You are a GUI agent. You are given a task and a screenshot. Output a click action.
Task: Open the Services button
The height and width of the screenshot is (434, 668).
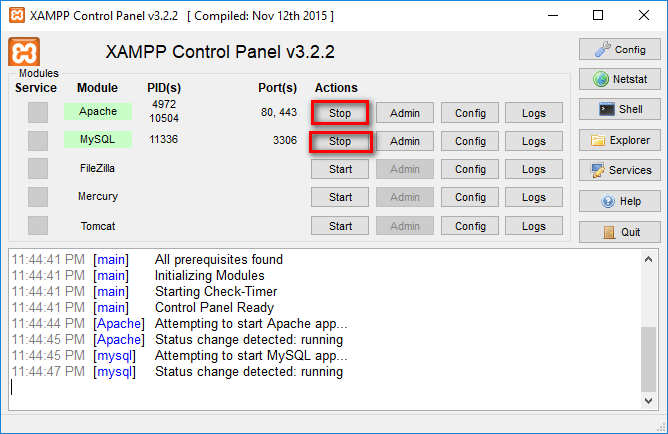point(620,170)
